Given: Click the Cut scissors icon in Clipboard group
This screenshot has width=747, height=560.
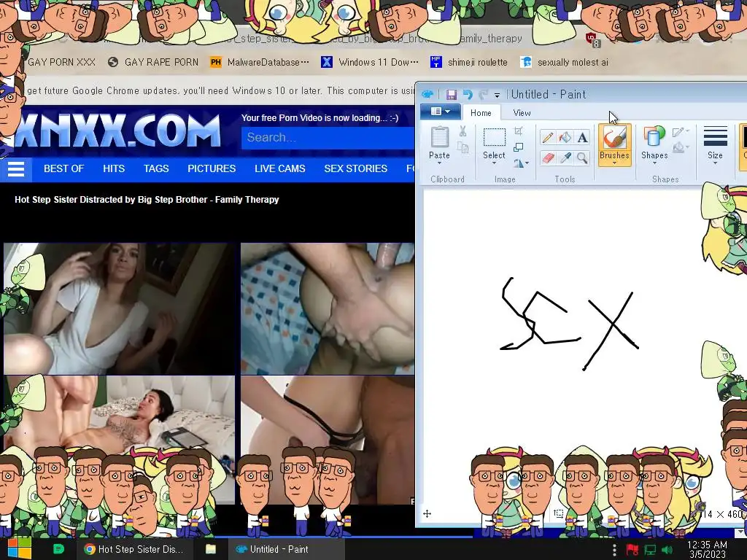Looking at the screenshot, I should click(x=462, y=131).
